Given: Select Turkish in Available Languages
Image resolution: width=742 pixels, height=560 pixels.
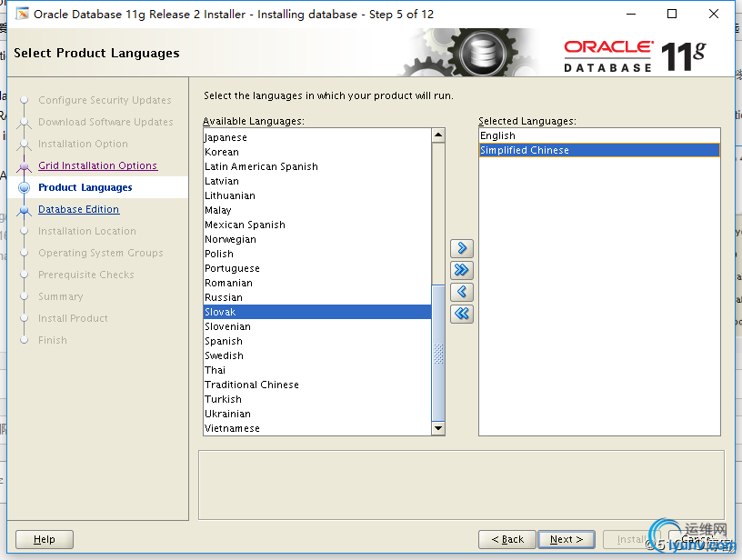Looking at the screenshot, I should pyautogui.click(x=317, y=399).
